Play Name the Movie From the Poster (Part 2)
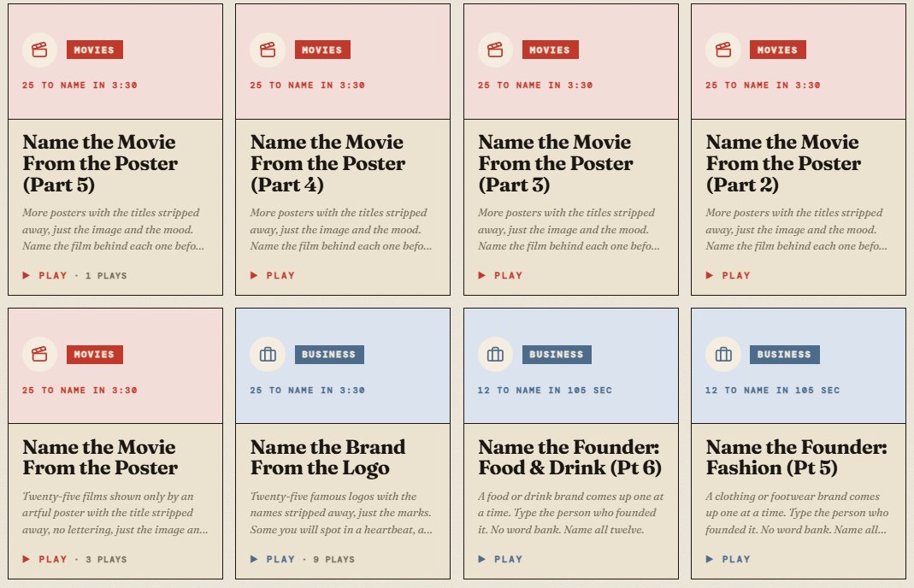Image resolution: width=914 pixels, height=588 pixels. 728,275
